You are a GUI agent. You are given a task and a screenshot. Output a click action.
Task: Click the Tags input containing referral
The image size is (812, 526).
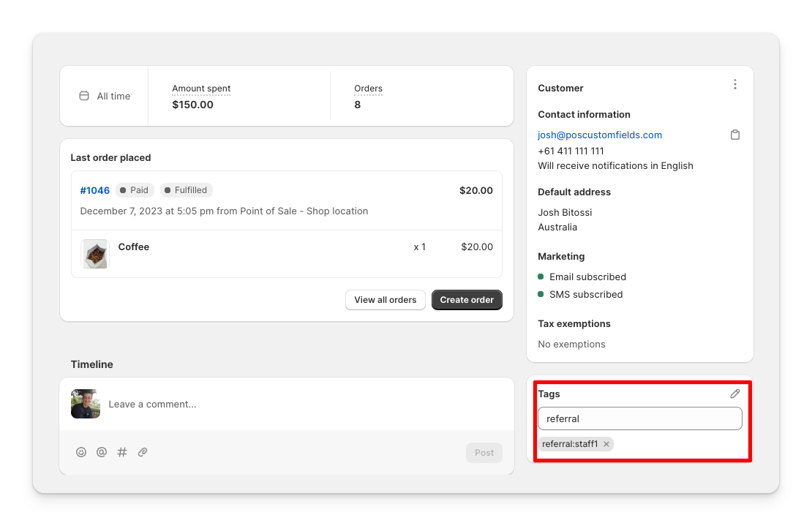[x=639, y=418]
